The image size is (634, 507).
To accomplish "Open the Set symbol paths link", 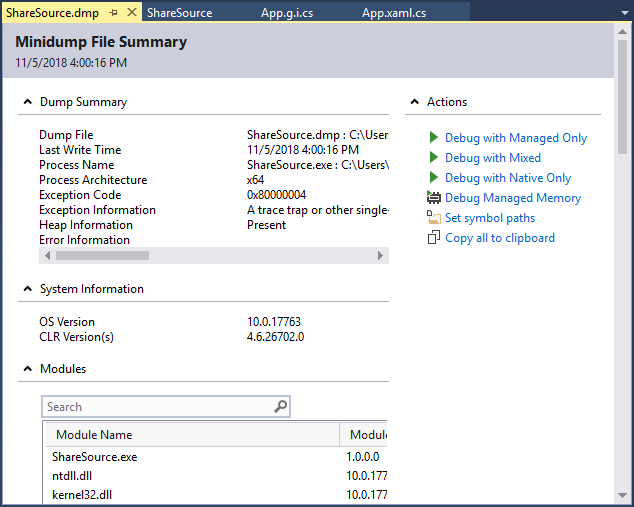I will 490,218.
